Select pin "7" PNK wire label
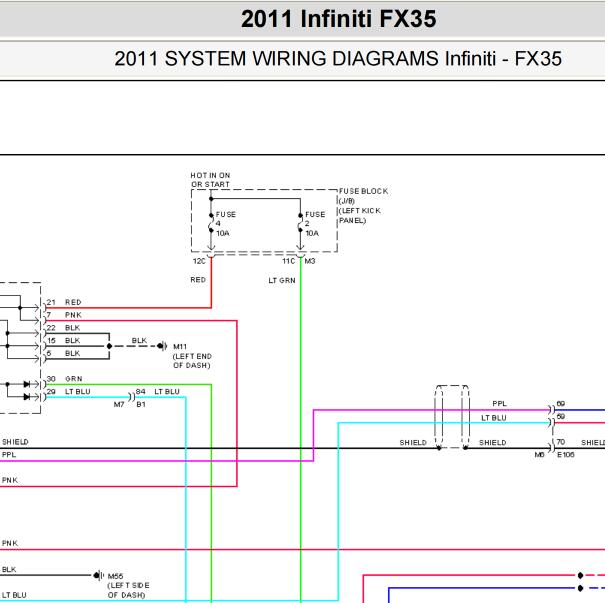Viewport: 605px width, 603px height. (64, 315)
